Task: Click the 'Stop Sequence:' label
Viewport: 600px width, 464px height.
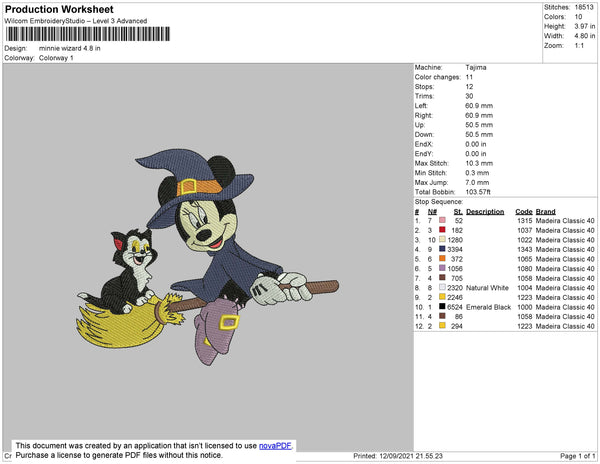Action: (x=439, y=202)
